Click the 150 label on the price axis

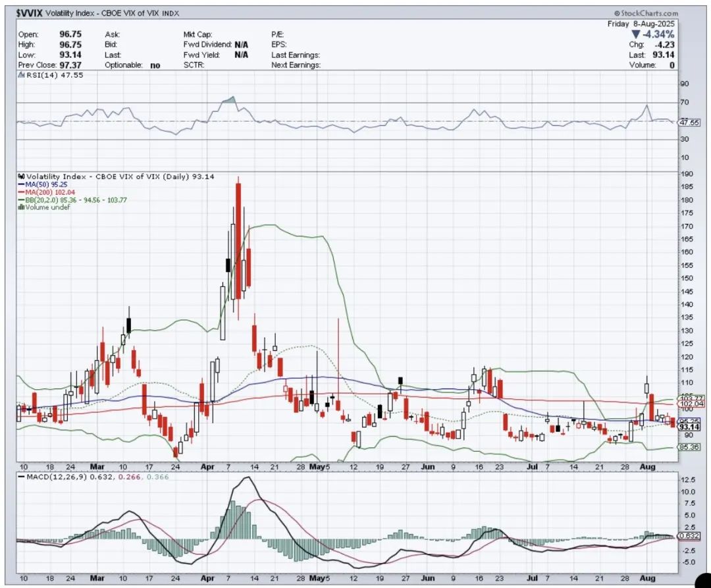point(687,279)
